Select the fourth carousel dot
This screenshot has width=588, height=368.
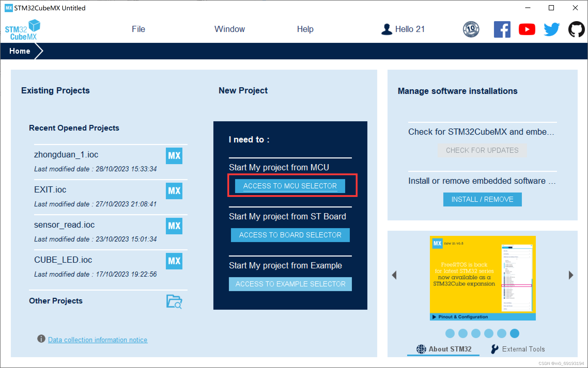pos(489,333)
